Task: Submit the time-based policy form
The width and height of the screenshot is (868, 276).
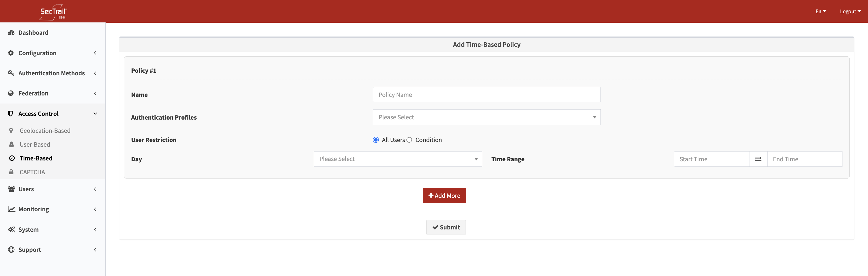Action: pyautogui.click(x=446, y=227)
